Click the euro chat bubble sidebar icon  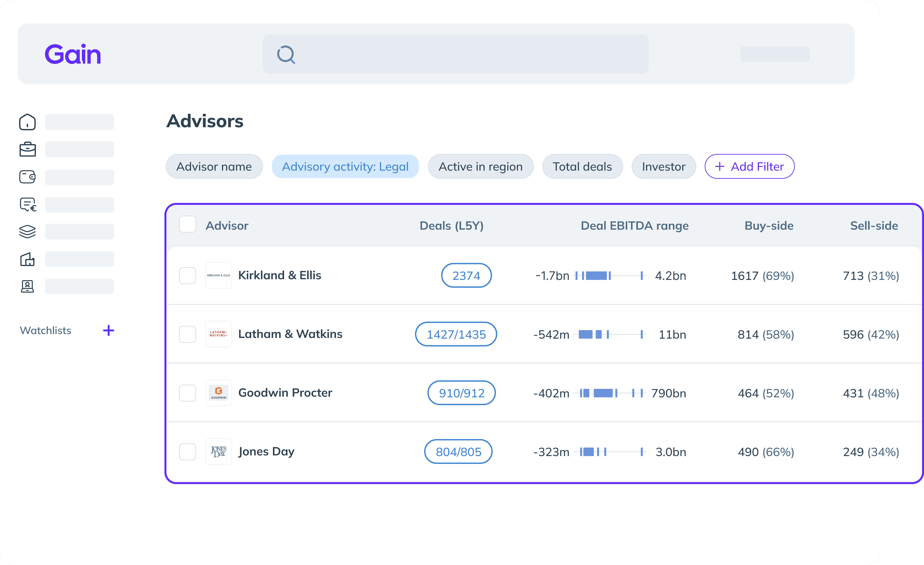(28, 205)
